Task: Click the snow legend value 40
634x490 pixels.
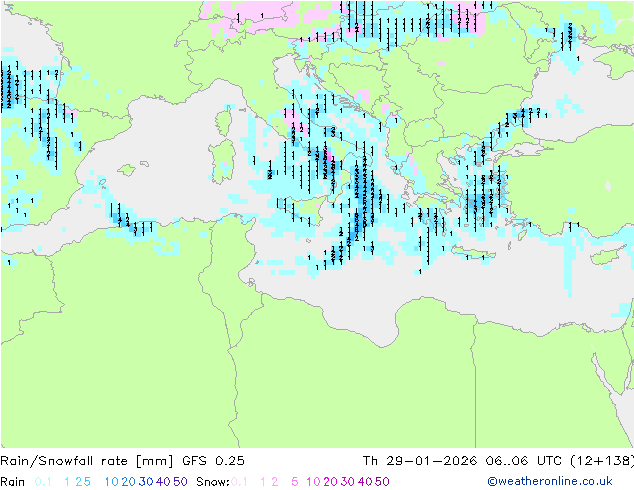Action: (x=365, y=482)
